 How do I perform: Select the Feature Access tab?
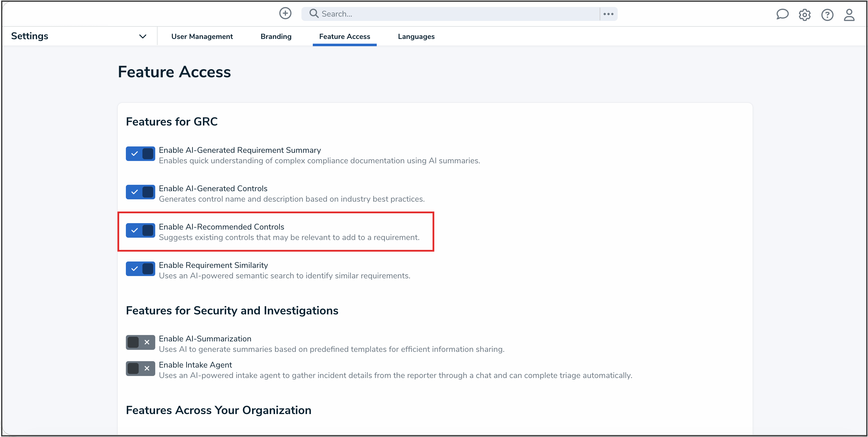(344, 36)
